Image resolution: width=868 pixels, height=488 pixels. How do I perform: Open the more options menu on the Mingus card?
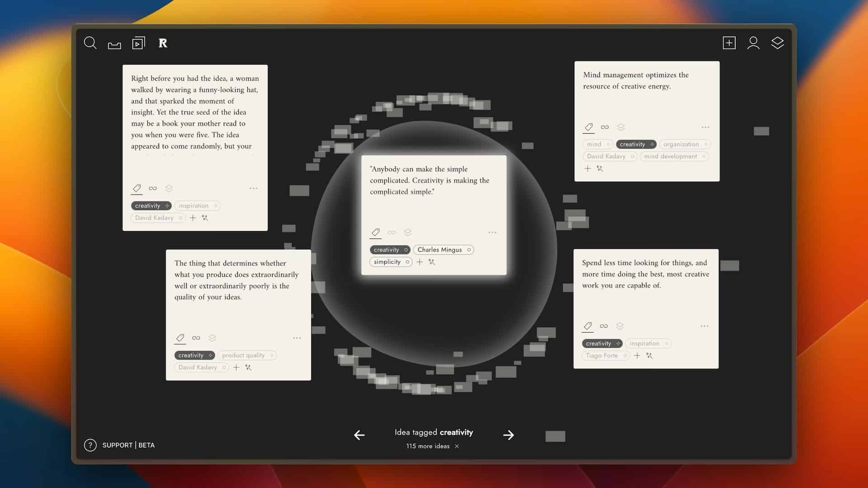click(492, 232)
